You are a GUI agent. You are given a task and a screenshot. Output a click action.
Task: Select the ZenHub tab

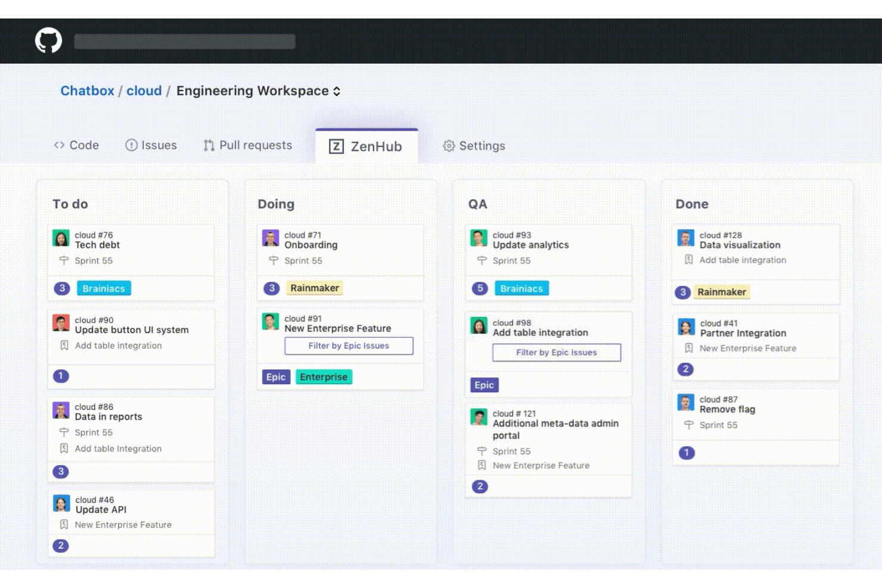[367, 146]
